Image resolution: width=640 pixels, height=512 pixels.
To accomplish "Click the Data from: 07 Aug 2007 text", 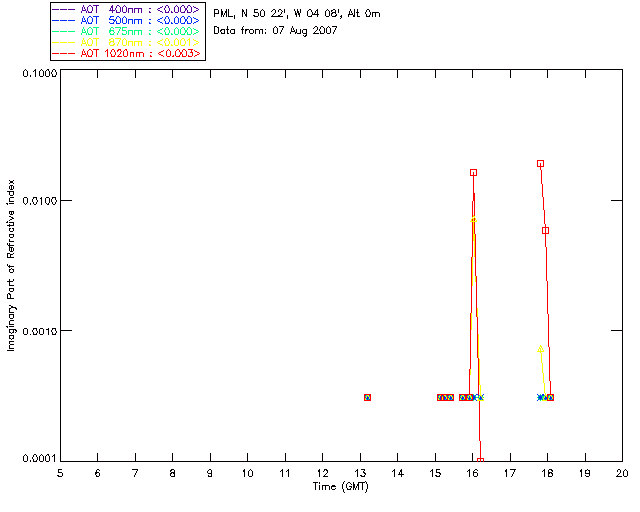I will coord(276,31).
